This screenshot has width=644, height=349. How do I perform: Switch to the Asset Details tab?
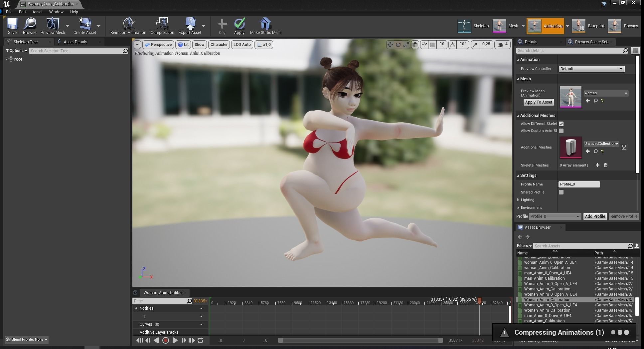[75, 42]
